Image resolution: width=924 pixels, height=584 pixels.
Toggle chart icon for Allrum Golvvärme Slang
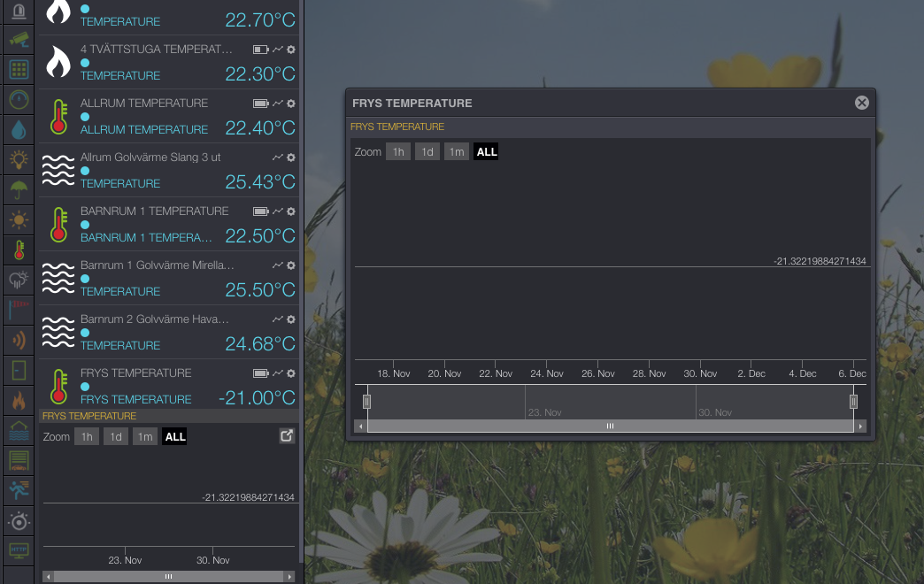tap(278, 158)
